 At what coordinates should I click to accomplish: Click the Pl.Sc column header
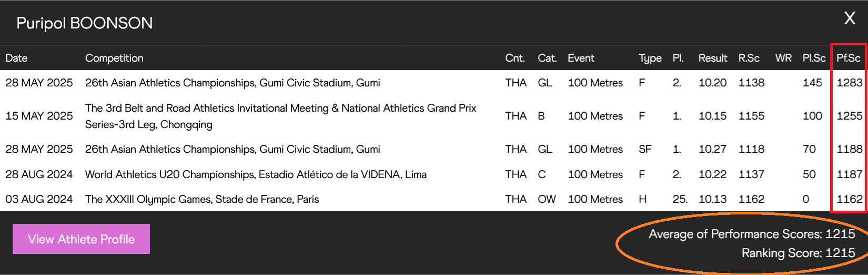tap(814, 58)
